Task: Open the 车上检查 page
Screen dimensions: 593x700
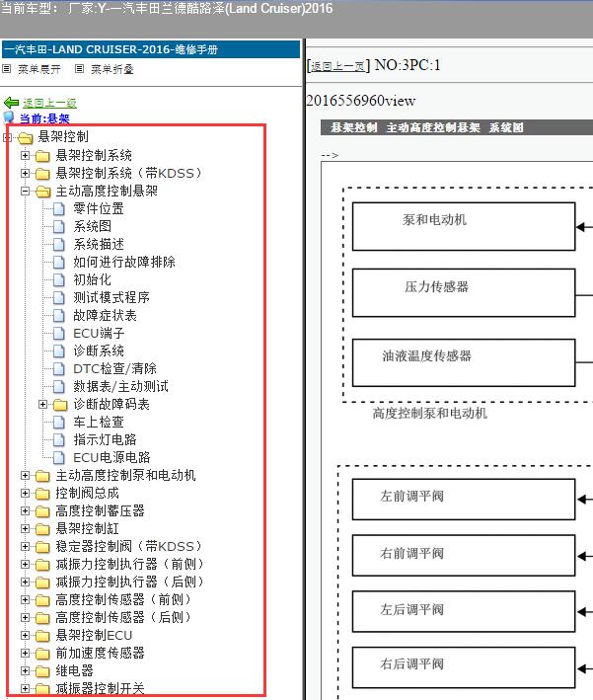Action: coord(99,423)
